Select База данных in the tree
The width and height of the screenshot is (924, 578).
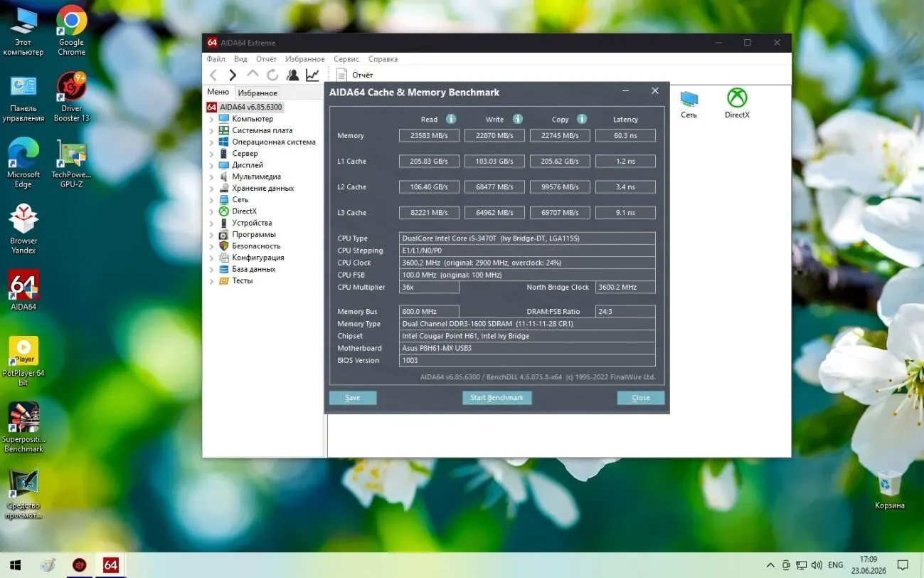253,269
